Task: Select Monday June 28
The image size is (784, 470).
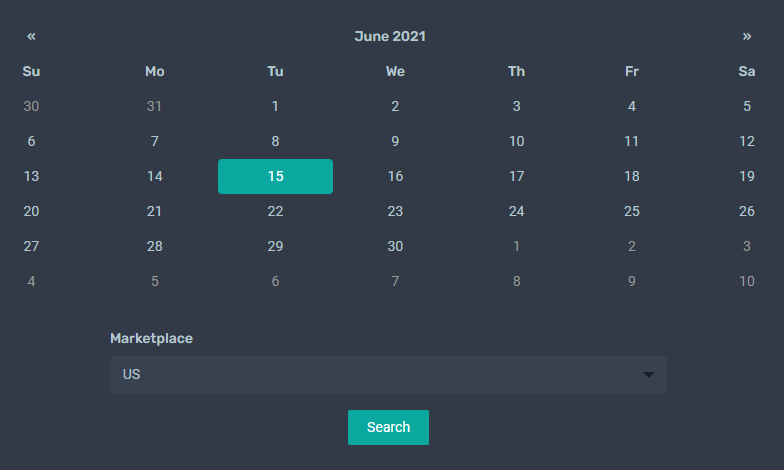Action: tap(154, 246)
